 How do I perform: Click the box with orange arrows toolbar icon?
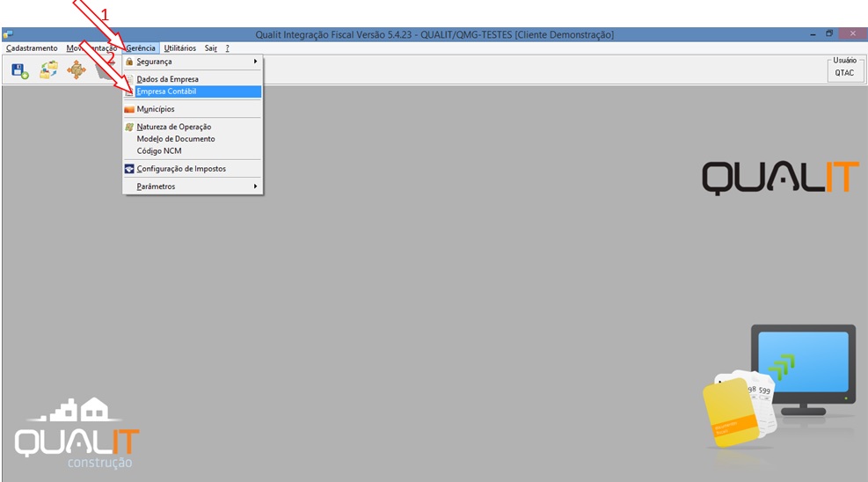coord(77,70)
